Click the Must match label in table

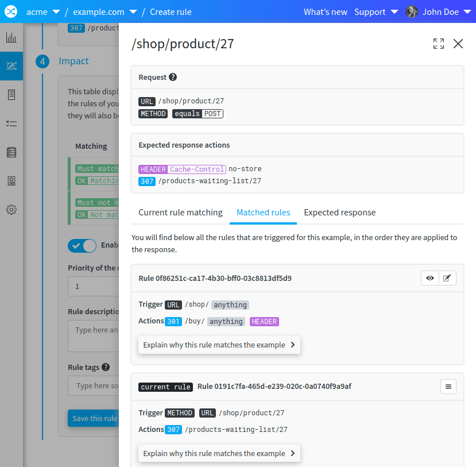(97, 168)
